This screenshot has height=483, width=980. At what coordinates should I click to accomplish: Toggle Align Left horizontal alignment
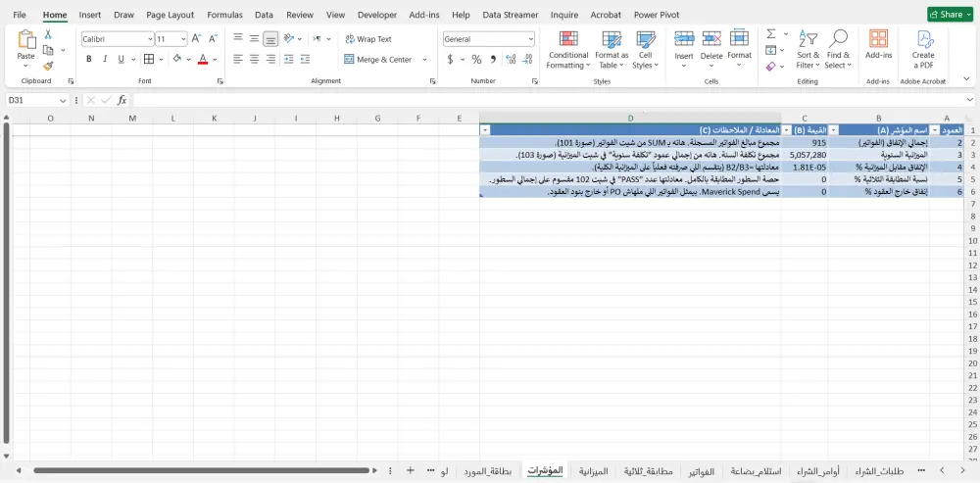(238, 60)
